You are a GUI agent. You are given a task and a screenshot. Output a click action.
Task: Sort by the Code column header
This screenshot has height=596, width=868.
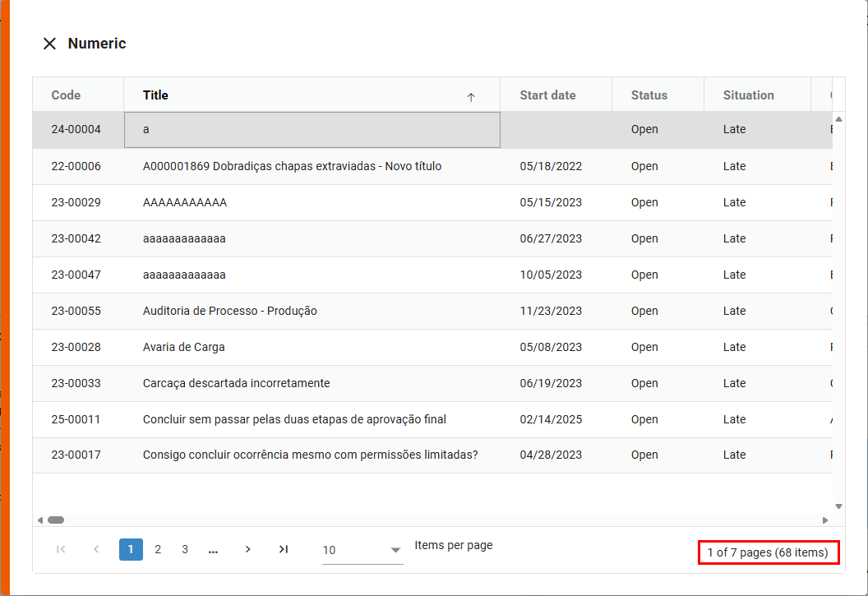tap(66, 95)
